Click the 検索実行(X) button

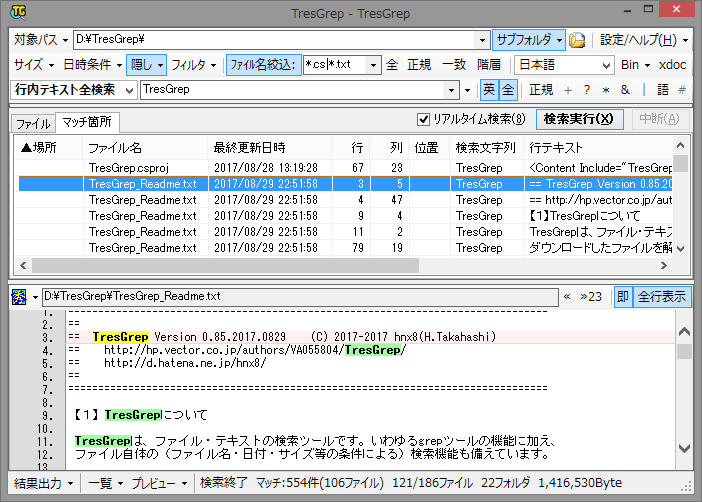(x=579, y=119)
